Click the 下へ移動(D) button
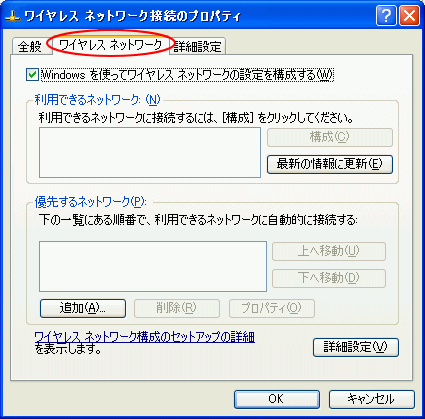Image resolution: width=425 pixels, height=419 pixels. point(329,278)
